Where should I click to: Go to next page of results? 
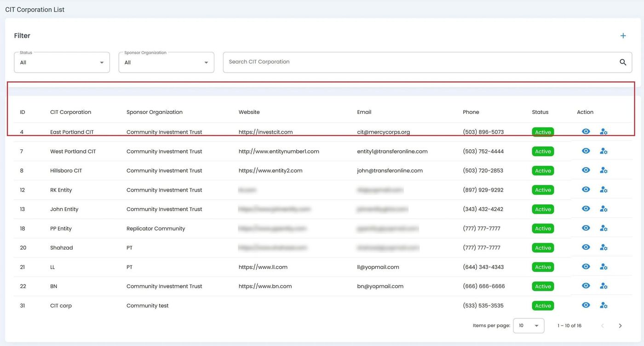pos(620,326)
